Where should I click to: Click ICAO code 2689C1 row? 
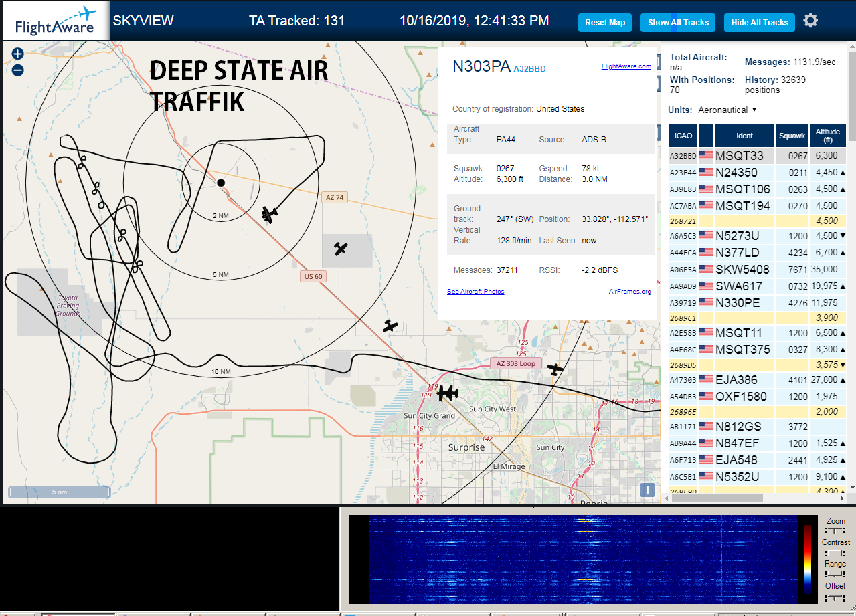(758, 318)
